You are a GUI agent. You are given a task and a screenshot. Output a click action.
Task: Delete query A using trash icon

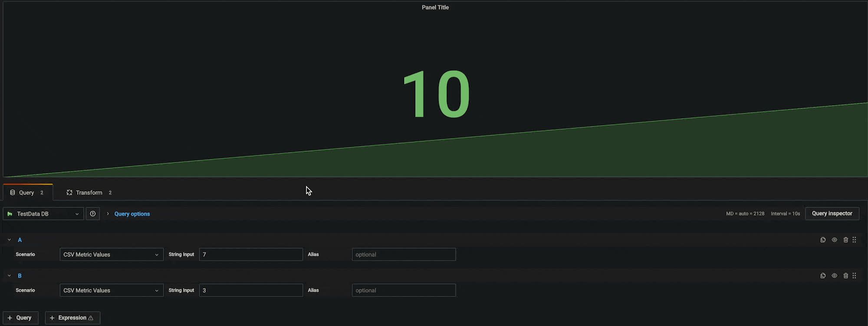845,240
